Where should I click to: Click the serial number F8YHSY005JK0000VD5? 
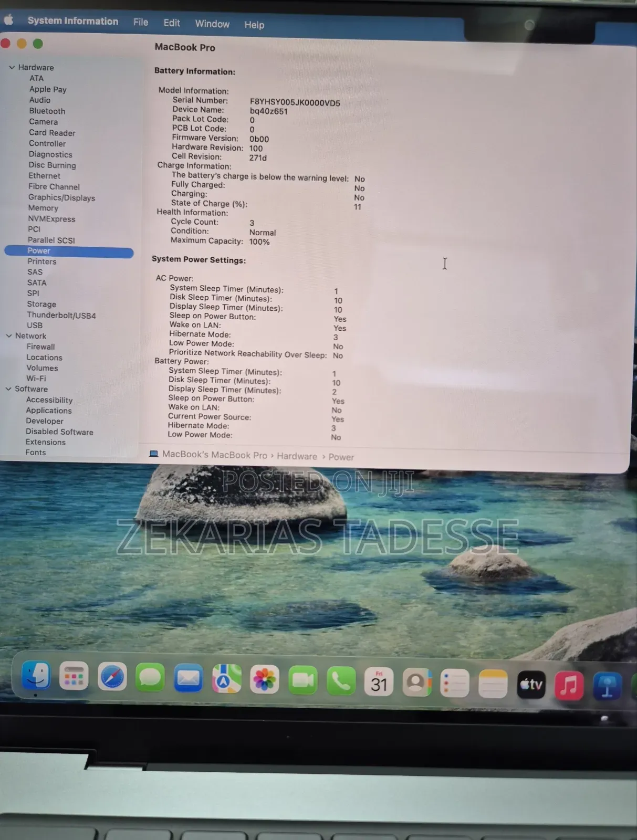(295, 103)
